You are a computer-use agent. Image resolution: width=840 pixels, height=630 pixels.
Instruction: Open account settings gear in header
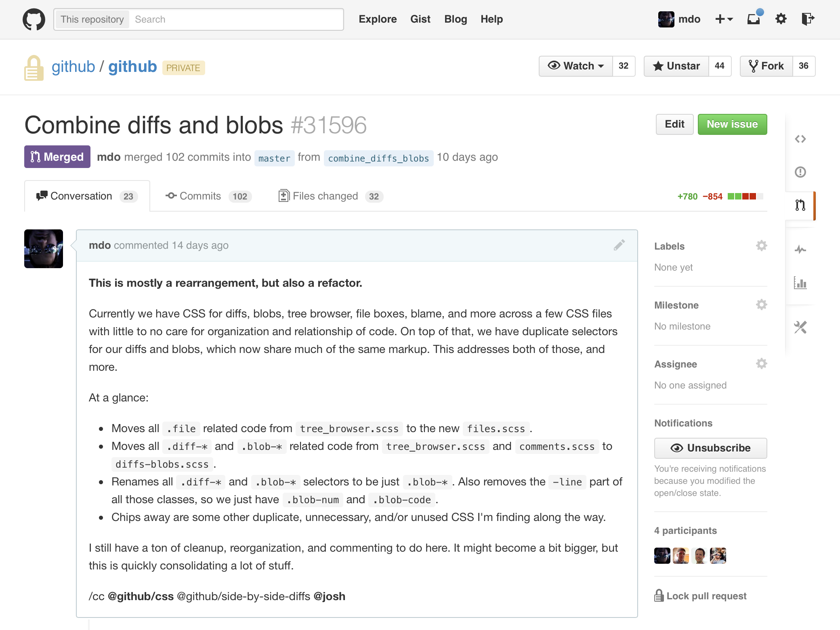pos(781,19)
